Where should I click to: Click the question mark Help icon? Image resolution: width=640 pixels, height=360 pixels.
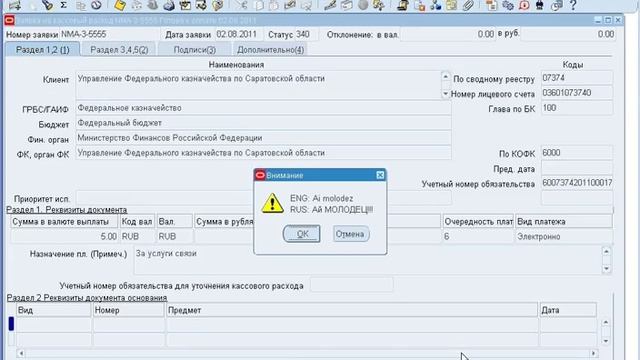coord(573,5)
